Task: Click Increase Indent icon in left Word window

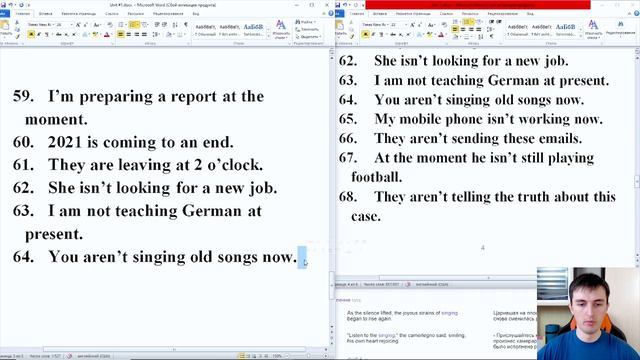Action: (x=165, y=25)
